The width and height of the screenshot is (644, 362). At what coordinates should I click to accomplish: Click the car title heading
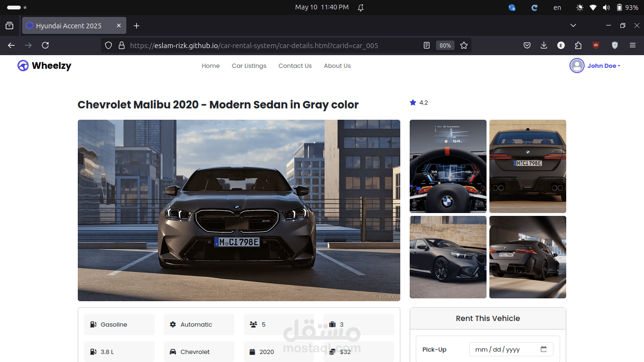tap(218, 105)
